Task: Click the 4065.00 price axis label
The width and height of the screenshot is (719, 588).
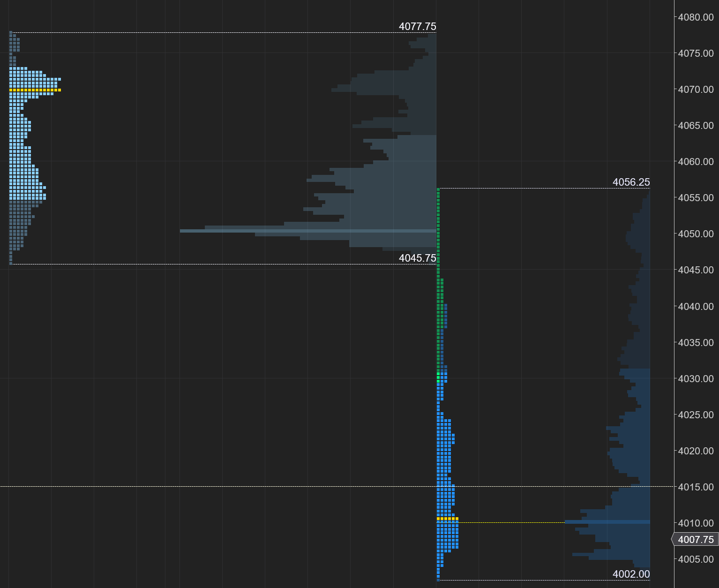Action: (x=696, y=126)
